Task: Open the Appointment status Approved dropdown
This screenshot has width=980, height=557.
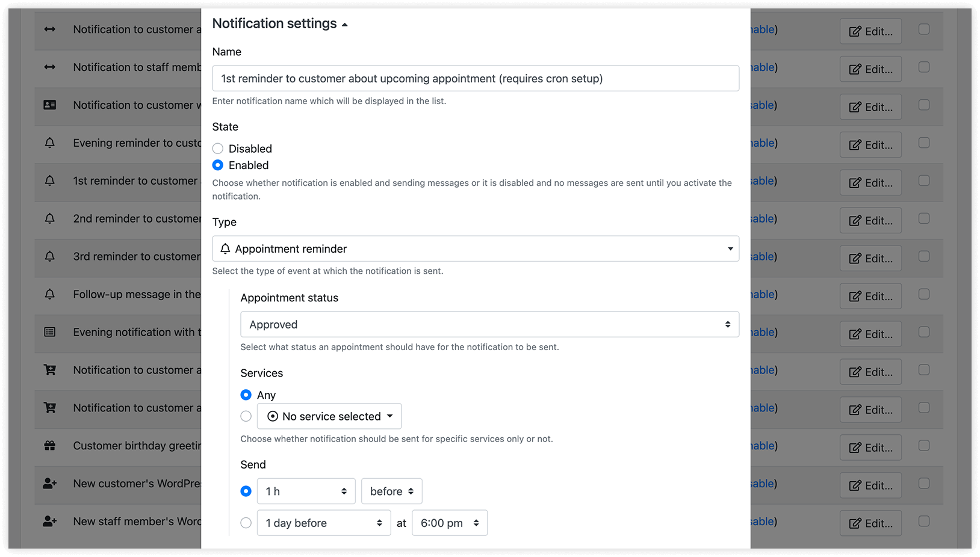Action: pos(489,324)
